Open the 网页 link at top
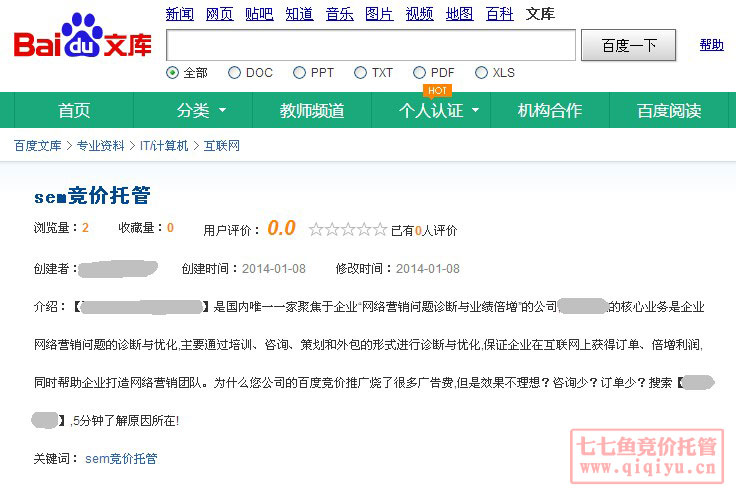The width and height of the screenshot is (736, 496). pyautogui.click(x=220, y=14)
